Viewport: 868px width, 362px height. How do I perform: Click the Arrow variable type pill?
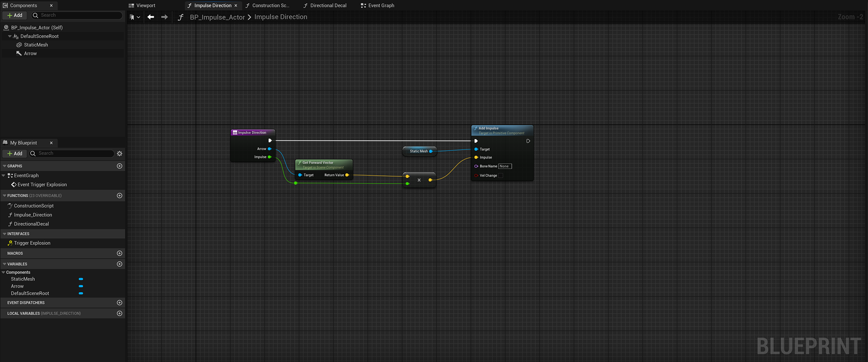(81, 287)
